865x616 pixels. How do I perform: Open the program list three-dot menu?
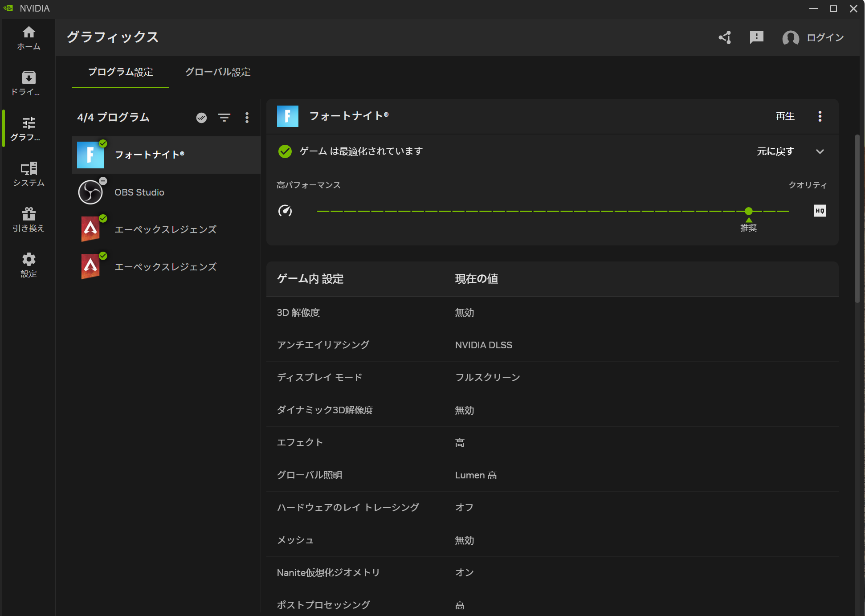247,118
